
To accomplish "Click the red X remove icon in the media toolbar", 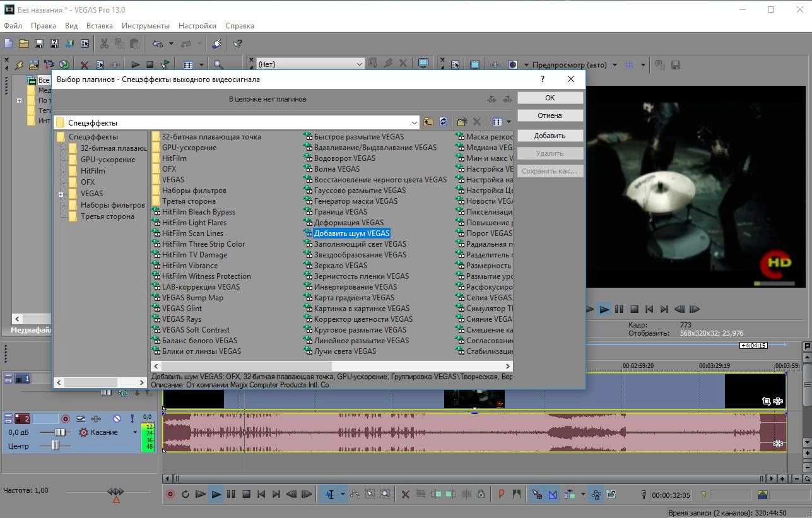I will (x=84, y=64).
